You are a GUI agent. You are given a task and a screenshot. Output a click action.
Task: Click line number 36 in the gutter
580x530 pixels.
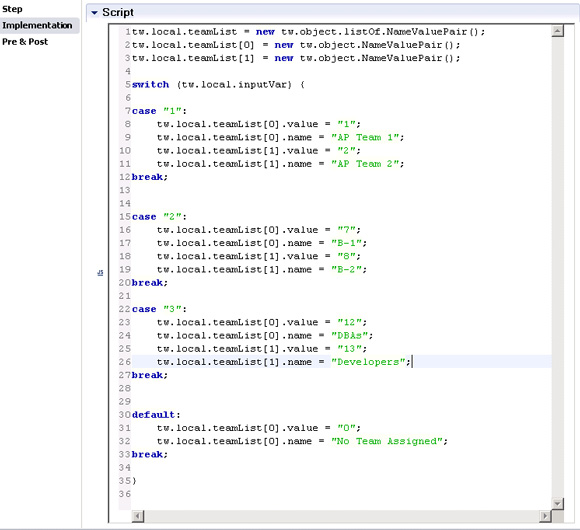125,494
